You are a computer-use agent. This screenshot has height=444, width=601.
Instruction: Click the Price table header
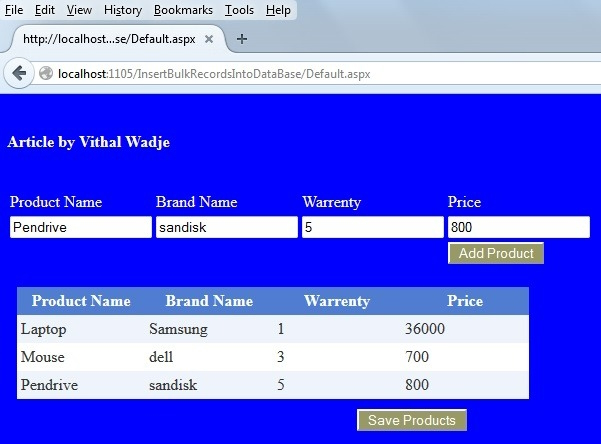tap(465, 301)
